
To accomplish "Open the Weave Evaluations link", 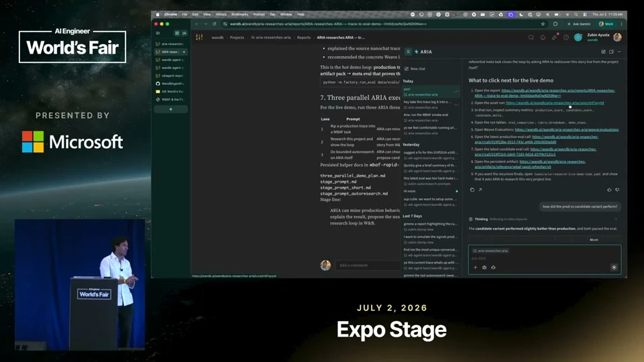I will click(567, 129).
